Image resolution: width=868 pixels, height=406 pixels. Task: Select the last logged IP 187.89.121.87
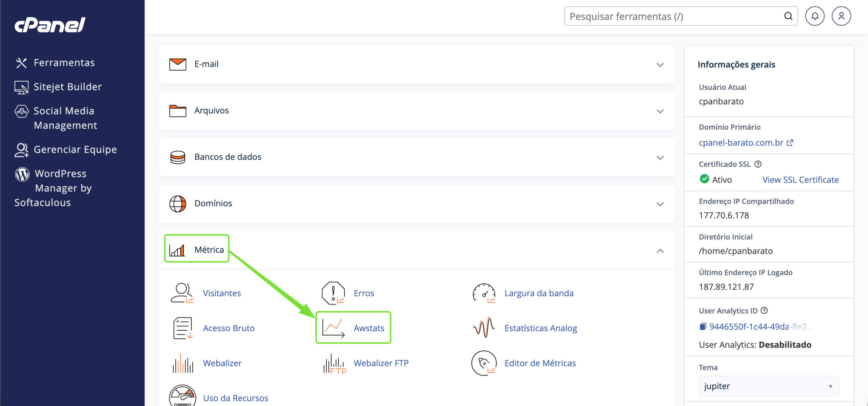point(726,287)
